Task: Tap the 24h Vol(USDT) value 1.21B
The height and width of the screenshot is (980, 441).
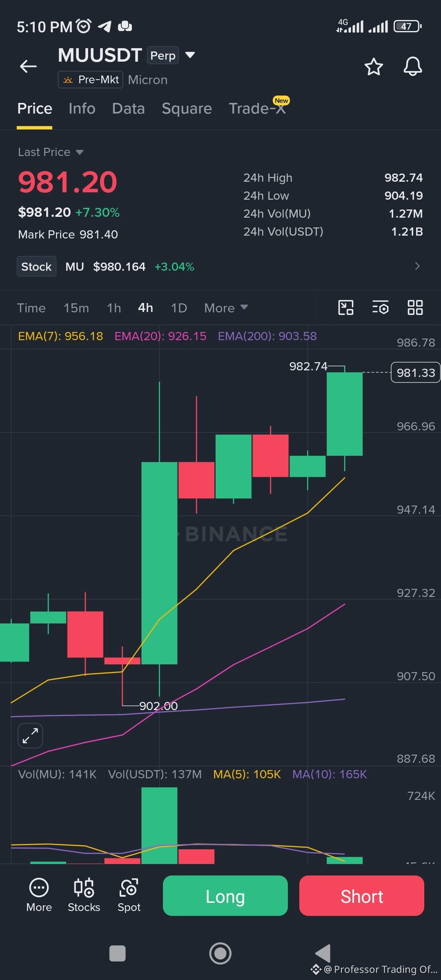Action: [x=407, y=232]
